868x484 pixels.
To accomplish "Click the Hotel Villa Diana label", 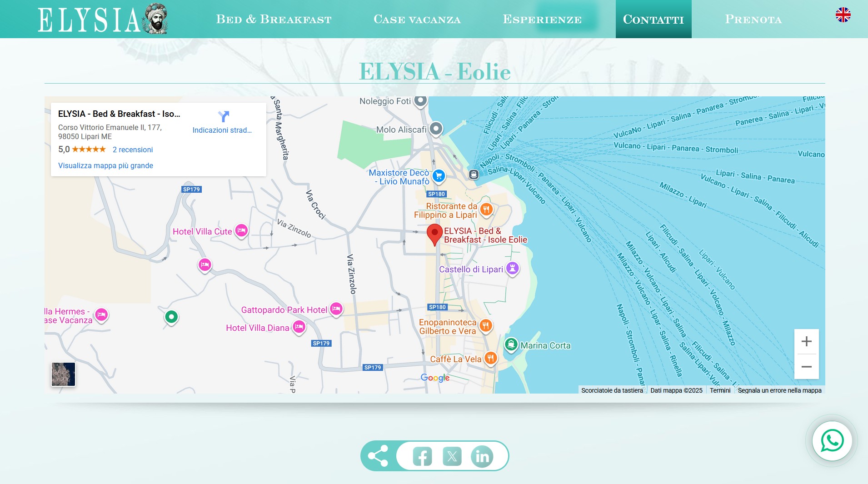I will 257,328.
